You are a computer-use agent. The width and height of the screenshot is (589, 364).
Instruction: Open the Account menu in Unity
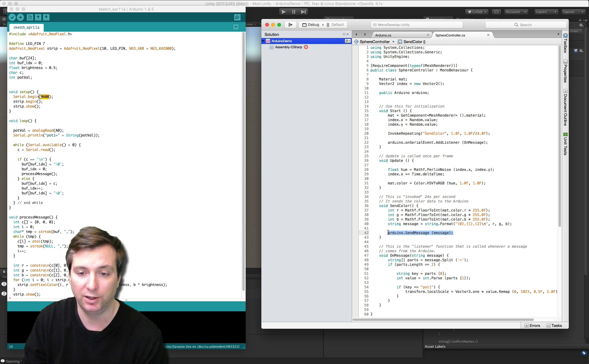(x=516, y=12)
